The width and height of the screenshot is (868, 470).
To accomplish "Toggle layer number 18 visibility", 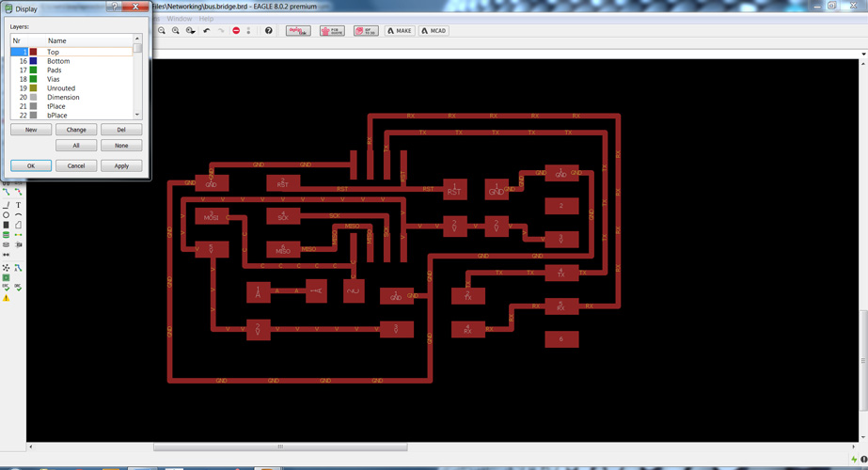I will (x=24, y=79).
